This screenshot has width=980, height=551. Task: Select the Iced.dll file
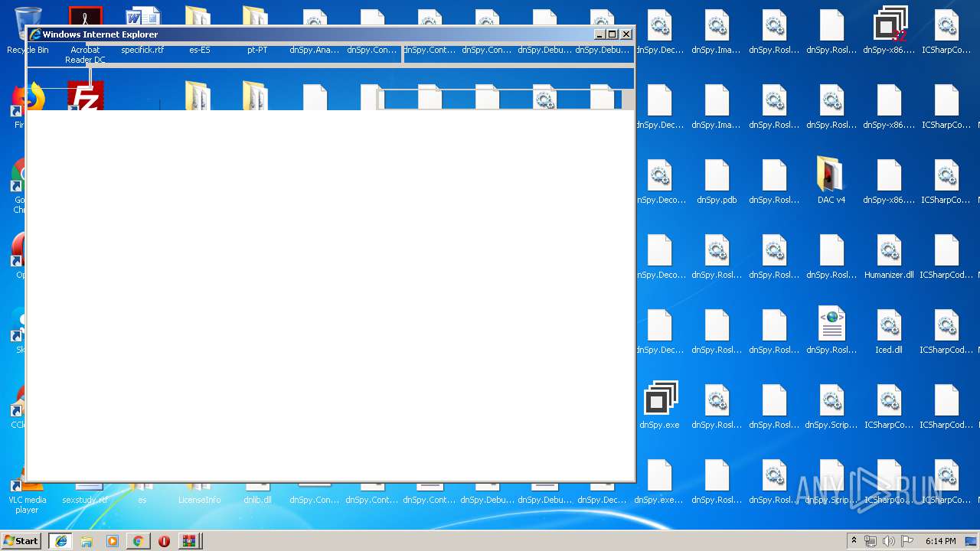tap(889, 324)
